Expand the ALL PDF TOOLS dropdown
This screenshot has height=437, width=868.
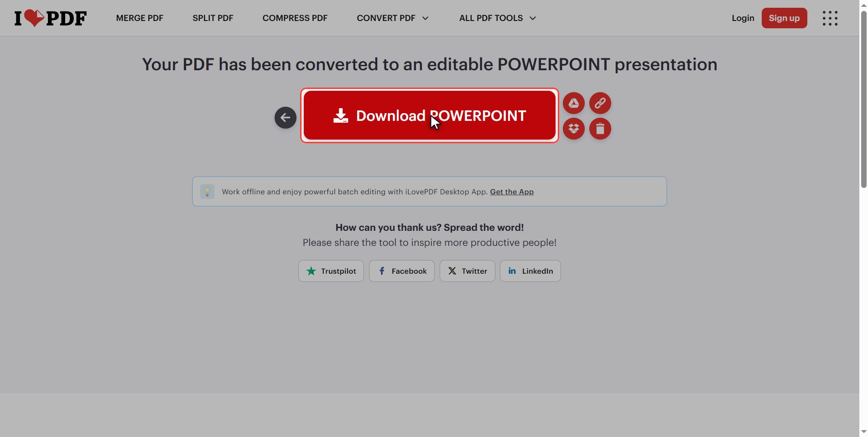(498, 18)
